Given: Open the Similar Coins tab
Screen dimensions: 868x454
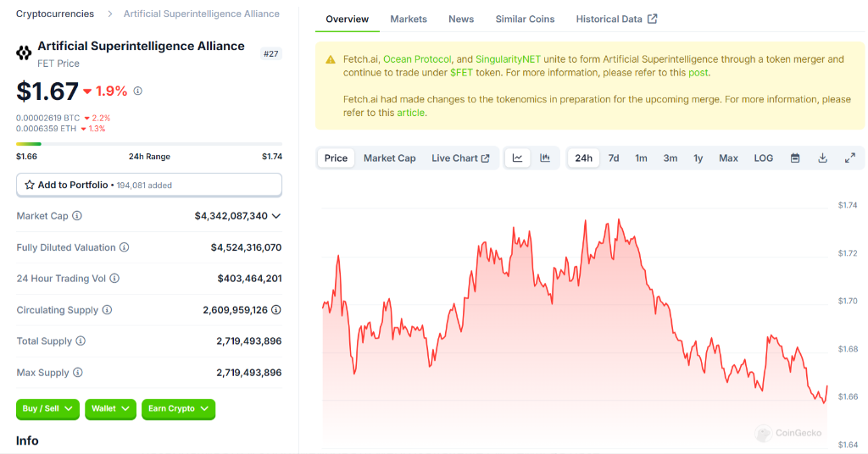Looking at the screenshot, I should [x=525, y=19].
